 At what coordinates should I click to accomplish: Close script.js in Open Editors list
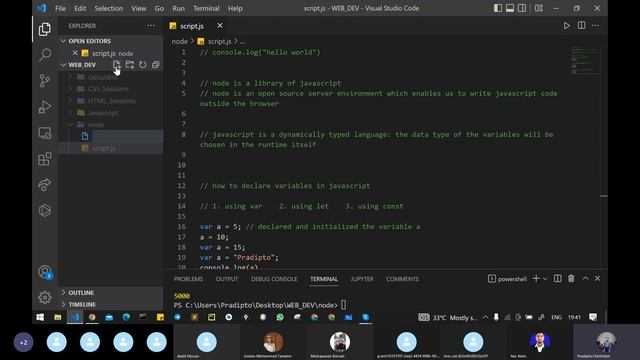click(x=75, y=53)
